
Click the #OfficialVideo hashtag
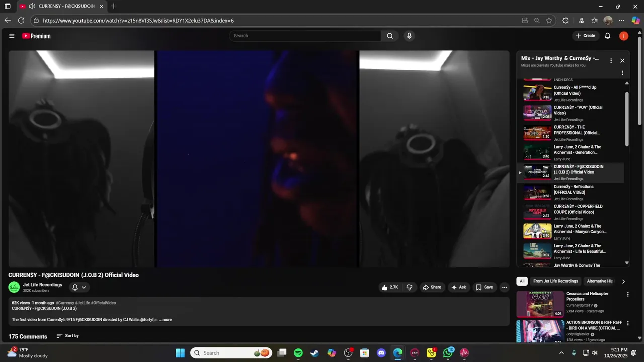coord(103,303)
